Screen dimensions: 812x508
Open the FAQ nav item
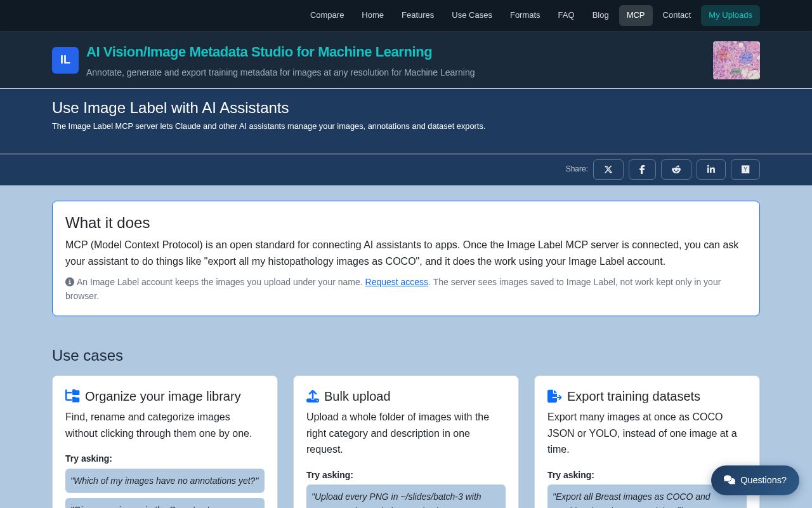coord(566,15)
